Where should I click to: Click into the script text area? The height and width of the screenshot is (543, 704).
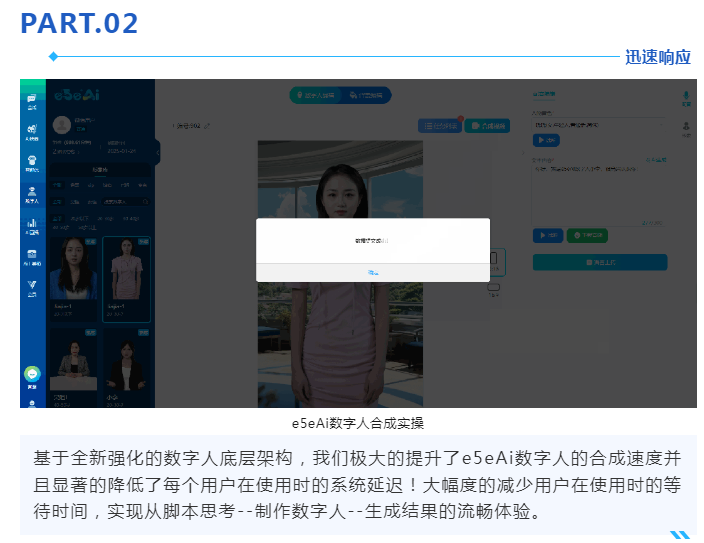coord(599,195)
